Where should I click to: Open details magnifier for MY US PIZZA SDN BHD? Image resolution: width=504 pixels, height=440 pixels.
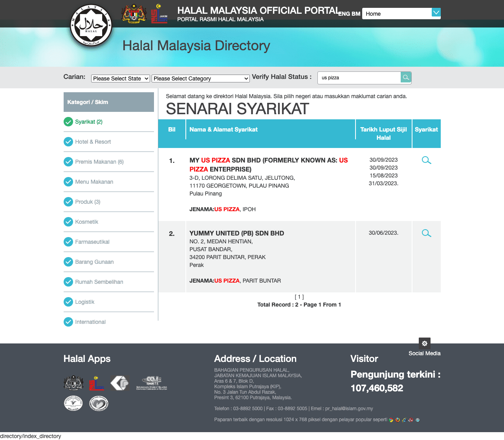click(426, 160)
